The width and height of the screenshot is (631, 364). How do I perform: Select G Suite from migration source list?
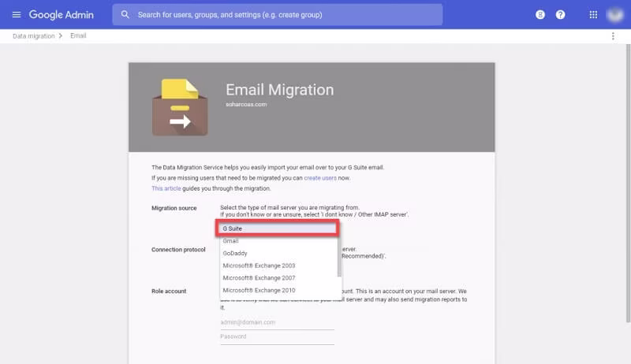(278, 228)
